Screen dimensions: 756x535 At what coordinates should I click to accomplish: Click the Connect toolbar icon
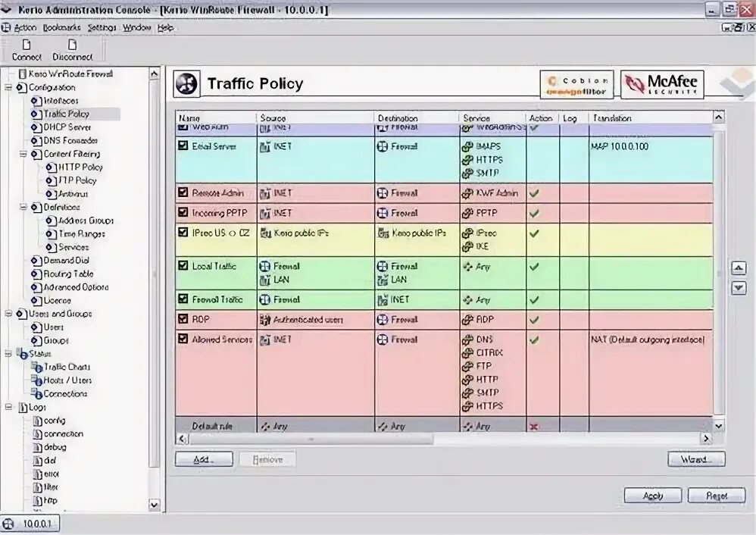click(27, 50)
